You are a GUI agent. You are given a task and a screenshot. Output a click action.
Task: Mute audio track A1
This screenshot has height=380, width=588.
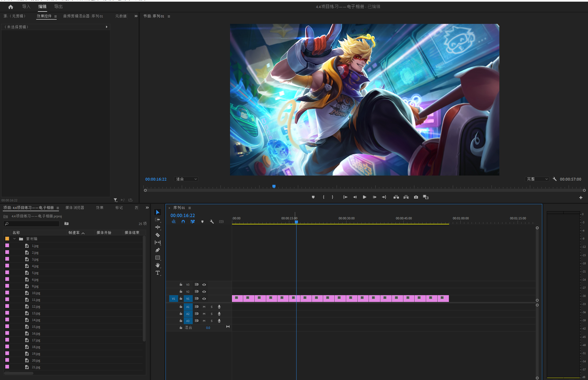tap(204, 307)
